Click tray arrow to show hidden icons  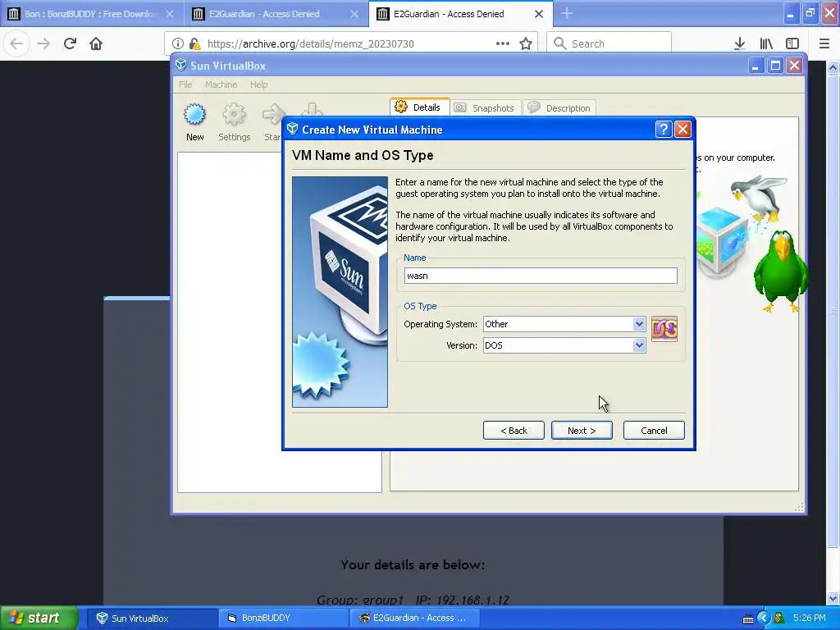click(764, 619)
